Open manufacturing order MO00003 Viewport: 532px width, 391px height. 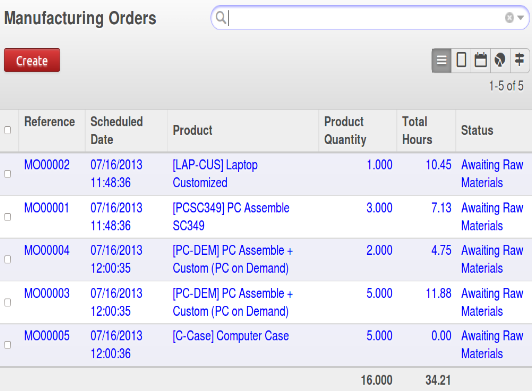47,293
